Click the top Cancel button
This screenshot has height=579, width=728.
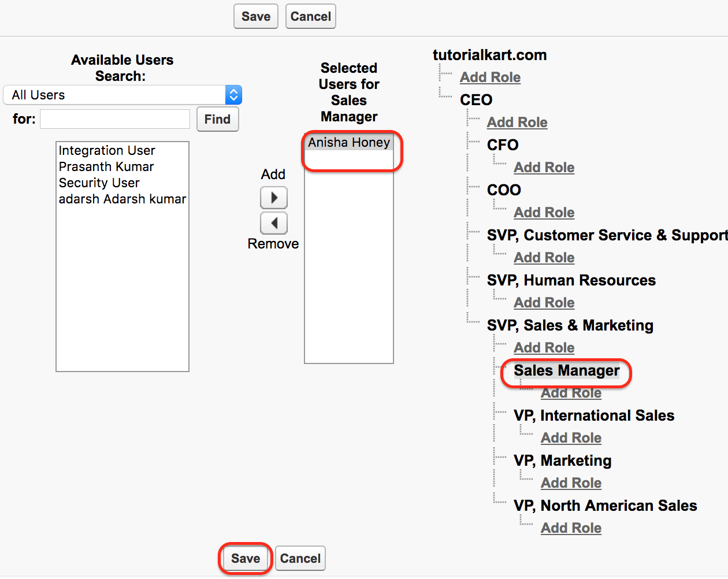[x=311, y=16]
